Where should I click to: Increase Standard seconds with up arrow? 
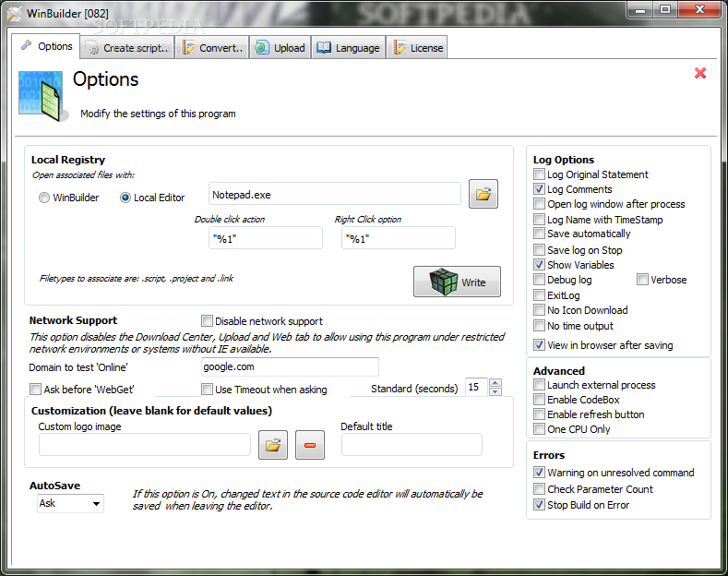495,383
